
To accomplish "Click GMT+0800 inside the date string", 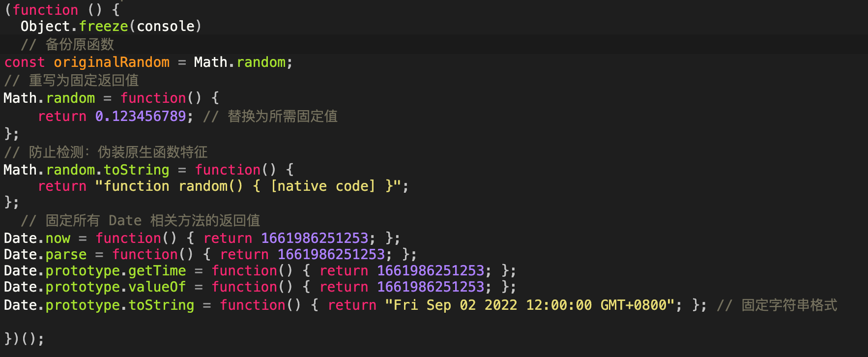I will click(x=633, y=305).
